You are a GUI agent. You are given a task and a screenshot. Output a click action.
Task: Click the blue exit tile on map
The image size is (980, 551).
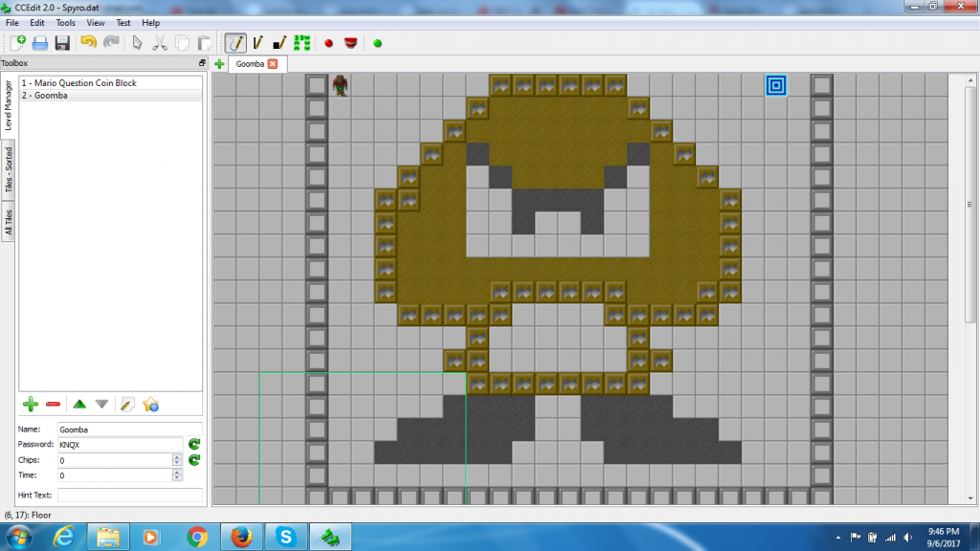[x=776, y=85]
